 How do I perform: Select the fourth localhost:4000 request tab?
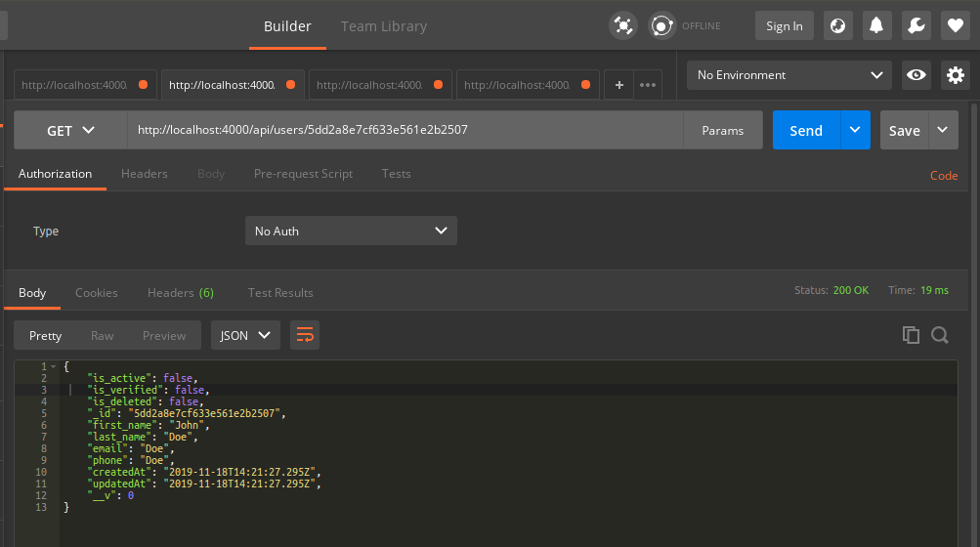(528, 85)
